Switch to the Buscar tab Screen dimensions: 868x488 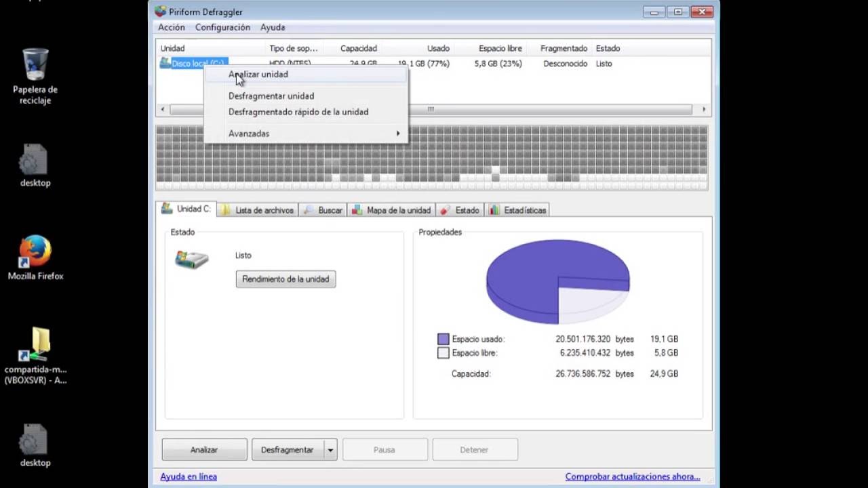(x=323, y=210)
